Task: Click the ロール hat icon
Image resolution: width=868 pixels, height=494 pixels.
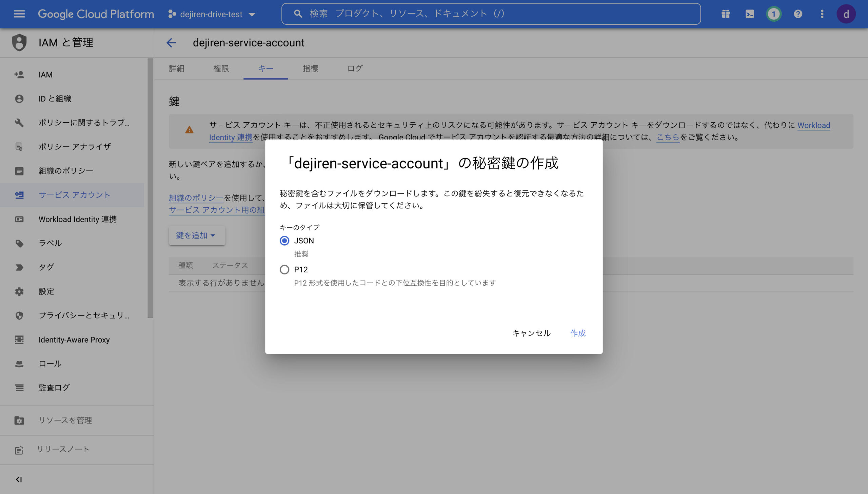Action: 19,364
